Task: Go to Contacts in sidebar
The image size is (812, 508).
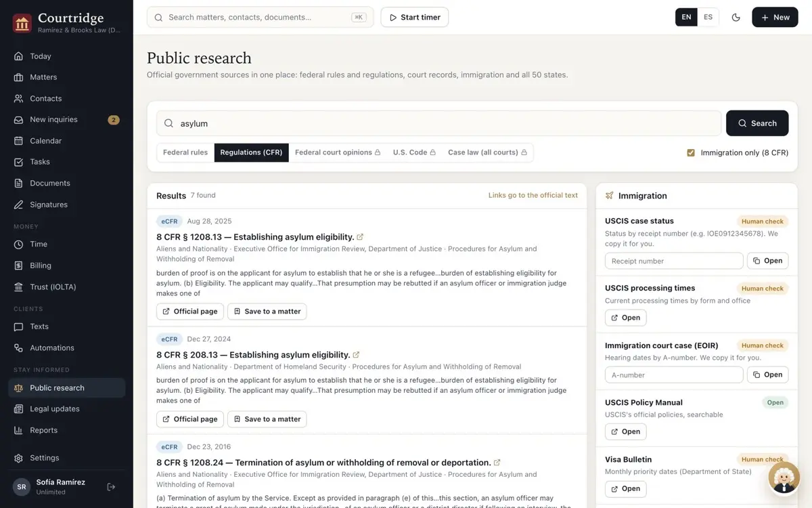Action: pyautogui.click(x=66, y=98)
